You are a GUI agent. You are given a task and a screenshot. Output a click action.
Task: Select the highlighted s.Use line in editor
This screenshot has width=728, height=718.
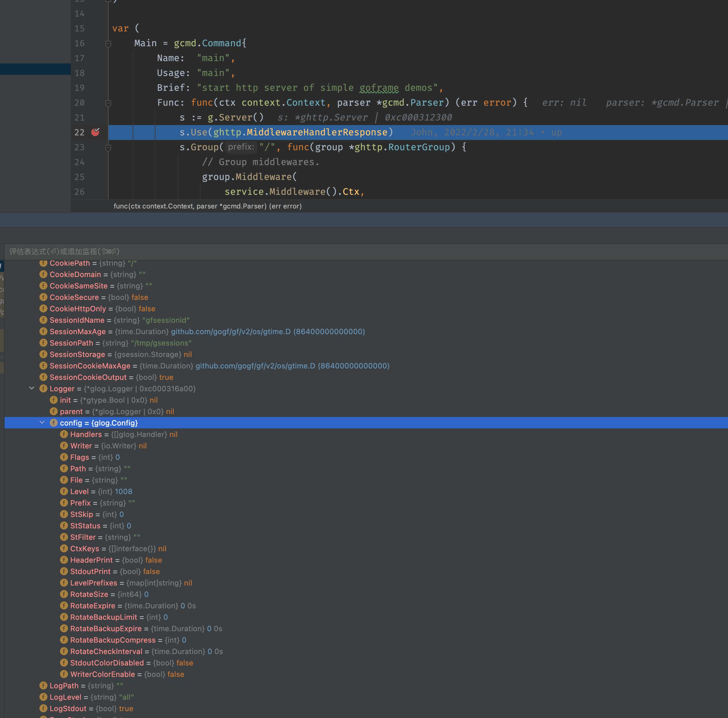tap(286, 132)
